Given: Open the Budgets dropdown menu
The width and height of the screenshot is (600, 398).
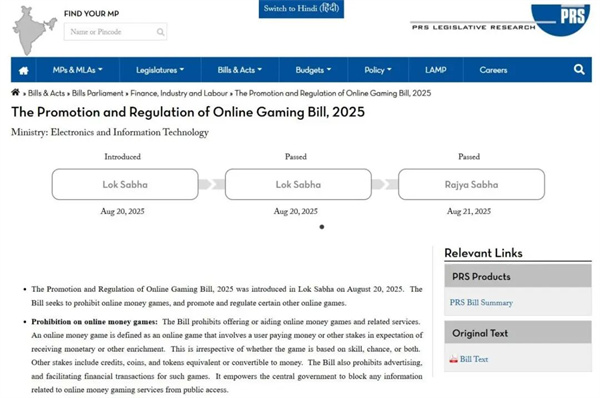Looking at the screenshot, I should pos(313,70).
